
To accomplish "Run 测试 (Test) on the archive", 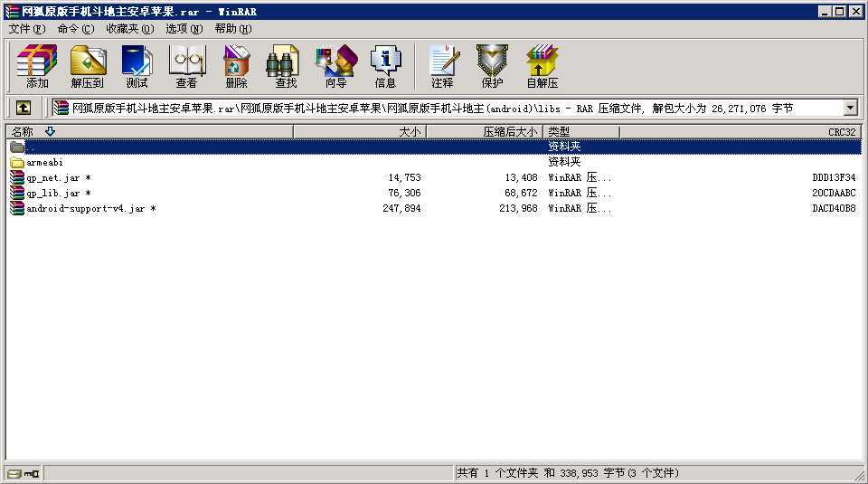I will click(x=137, y=67).
